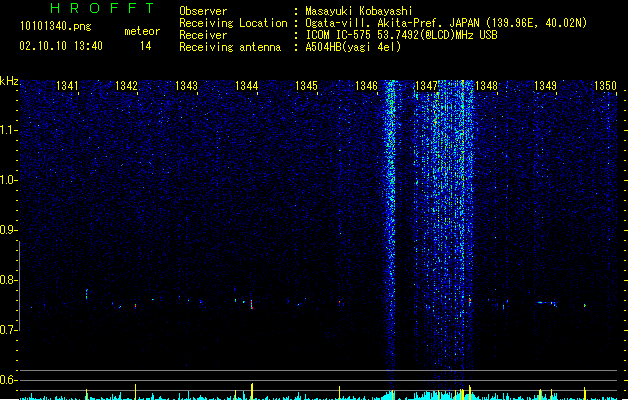Click the antenna value A504HB(yagi 4el)
Viewport: 629px width, 400px height.
(x=353, y=47)
